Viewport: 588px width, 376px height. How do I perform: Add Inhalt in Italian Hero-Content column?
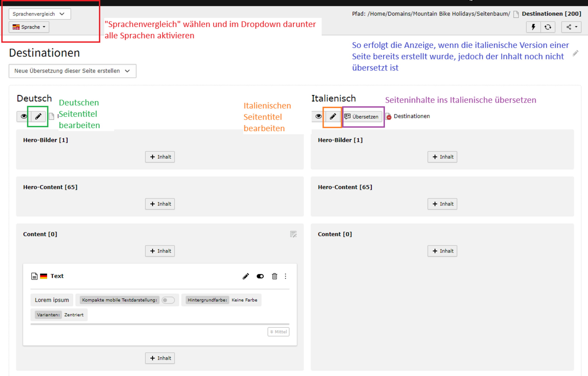(x=442, y=204)
